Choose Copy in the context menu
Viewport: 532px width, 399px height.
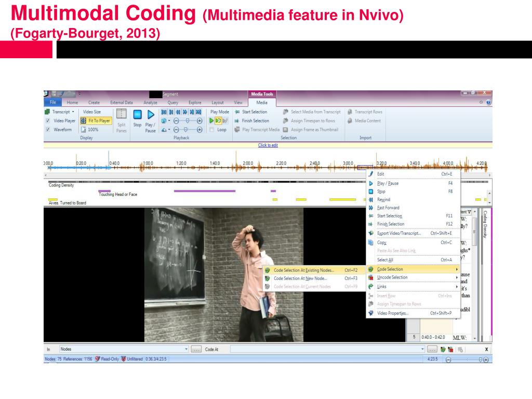[413, 243]
